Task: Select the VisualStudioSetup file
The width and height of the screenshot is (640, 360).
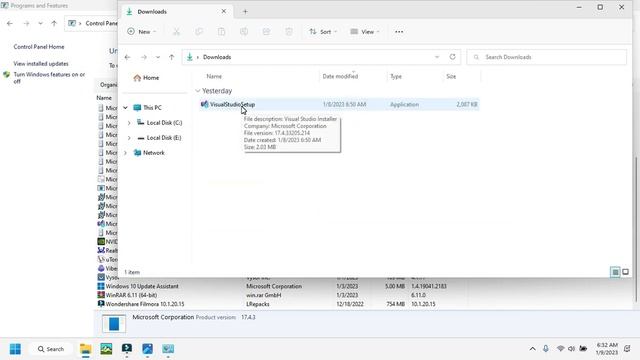Action: click(x=339, y=104)
